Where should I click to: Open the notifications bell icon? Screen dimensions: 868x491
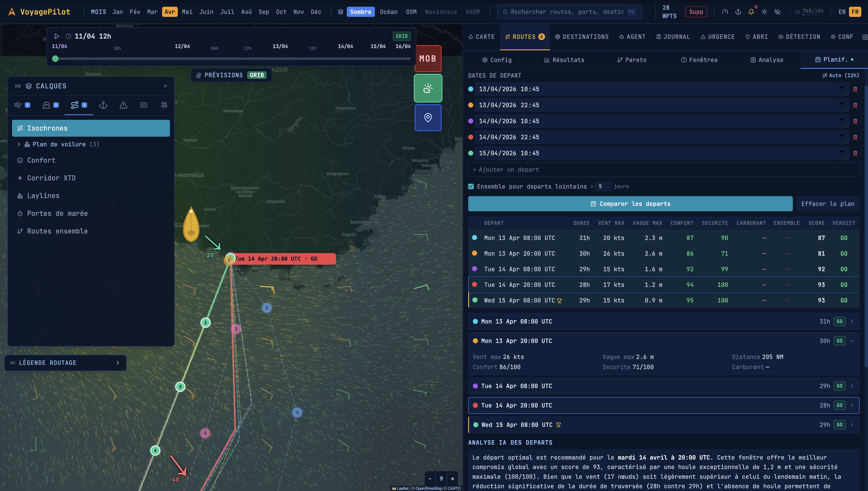pyautogui.click(x=751, y=12)
